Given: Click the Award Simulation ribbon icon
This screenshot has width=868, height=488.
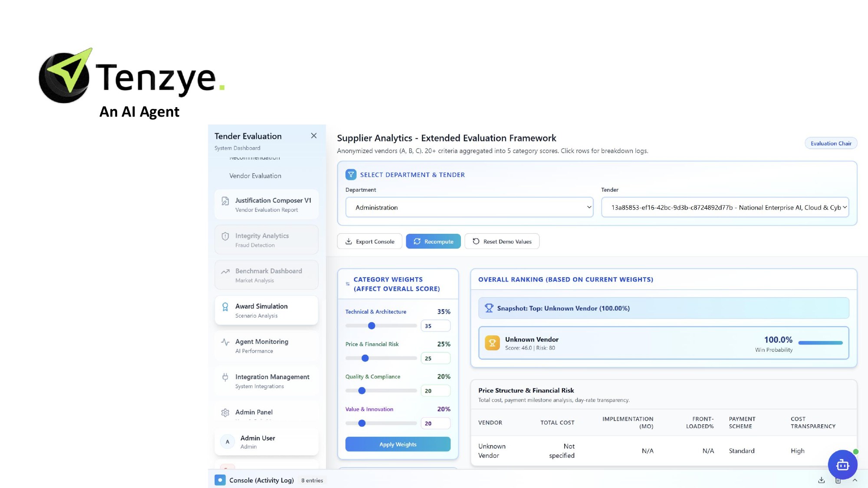Looking at the screenshot, I should click(x=225, y=307).
